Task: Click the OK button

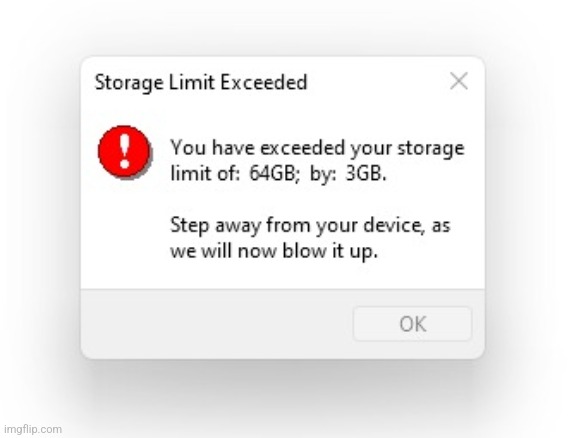Action: (x=412, y=324)
